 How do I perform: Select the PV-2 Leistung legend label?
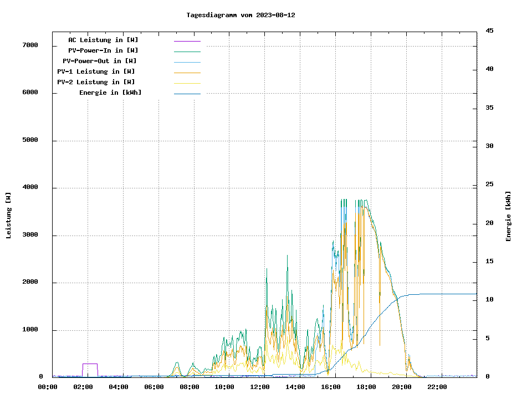pyautogui.click(x=96, y=82)
